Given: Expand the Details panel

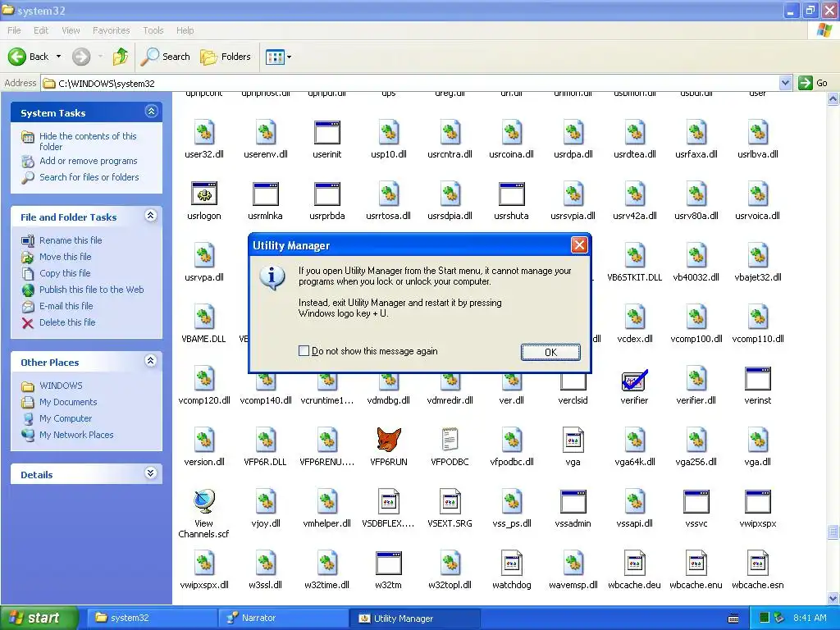Looking at the screenshot, I should point(151,473).
